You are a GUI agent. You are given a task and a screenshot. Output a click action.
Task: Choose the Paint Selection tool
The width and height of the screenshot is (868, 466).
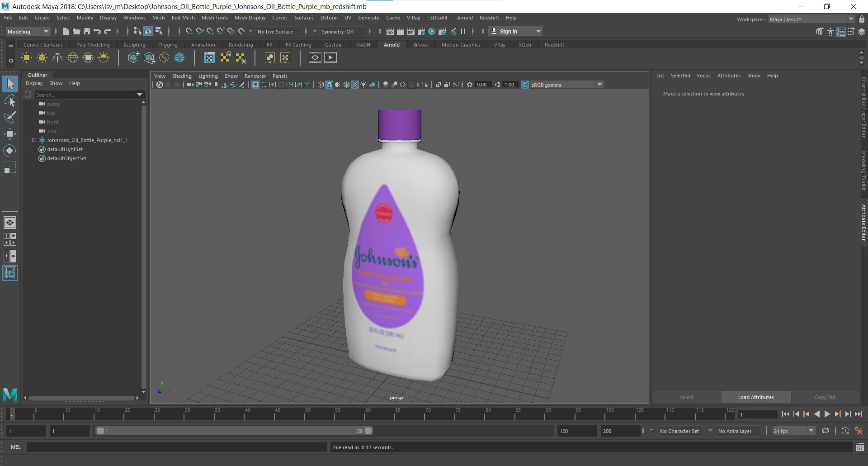pyautogui.click(x=10, y=117)
